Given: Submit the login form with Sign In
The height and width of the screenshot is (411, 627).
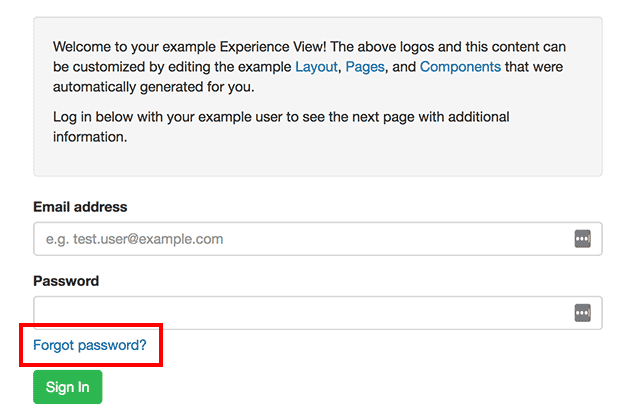Looking at the screenshot, I should (x=68, y=387).
